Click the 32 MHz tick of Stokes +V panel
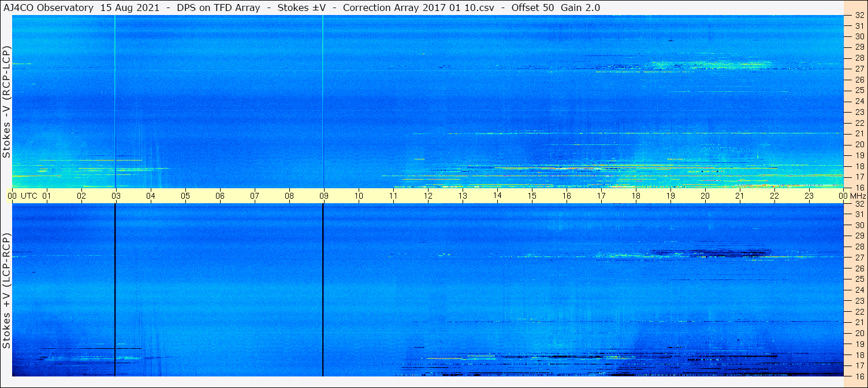 click(859, 204)
